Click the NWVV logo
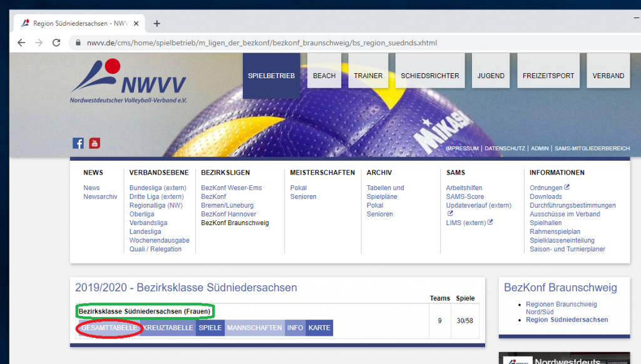 tap(128, 81)
